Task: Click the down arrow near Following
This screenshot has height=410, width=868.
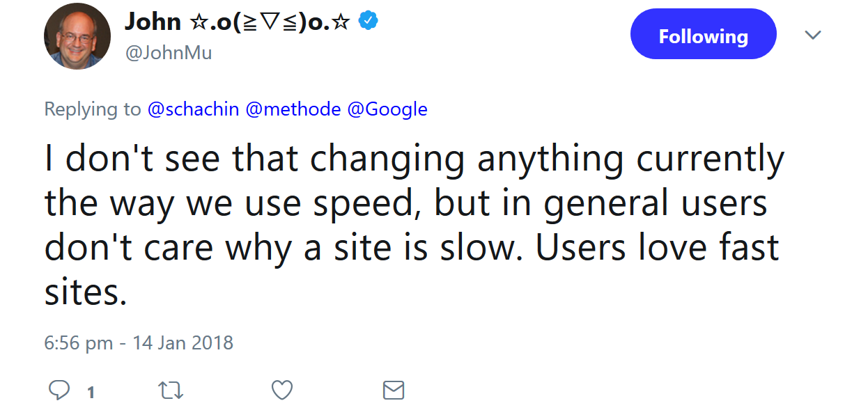Action: coord(813,33)
